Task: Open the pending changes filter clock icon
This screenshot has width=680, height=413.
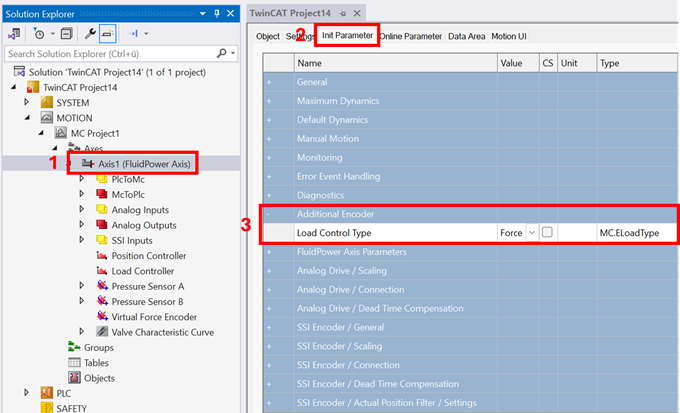Action: click(x=39, y=33)
